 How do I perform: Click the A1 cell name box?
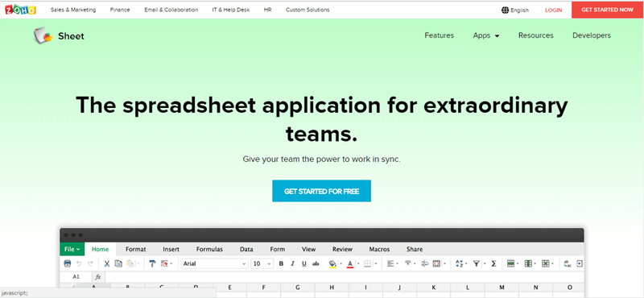point(76,276)
